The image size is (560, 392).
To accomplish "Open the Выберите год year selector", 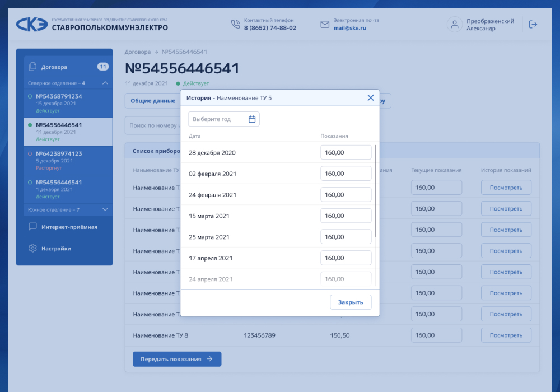I will point(223,119).
